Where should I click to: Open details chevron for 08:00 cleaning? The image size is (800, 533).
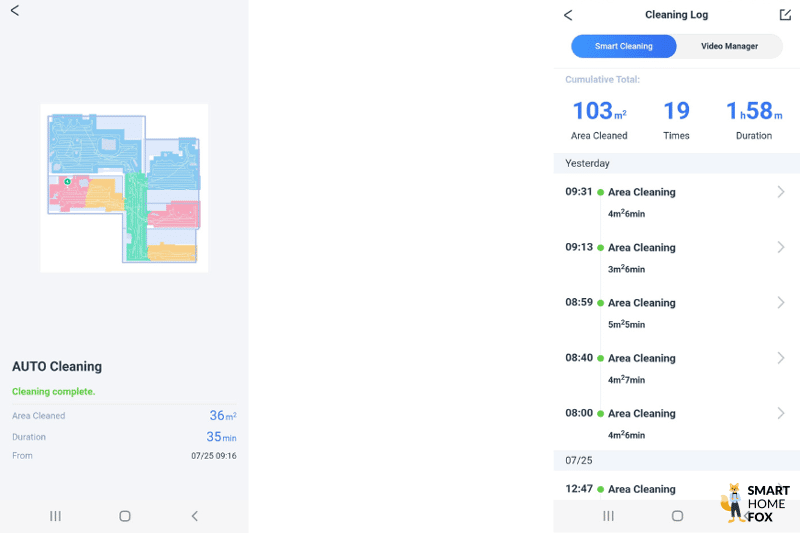pos(780,413)
